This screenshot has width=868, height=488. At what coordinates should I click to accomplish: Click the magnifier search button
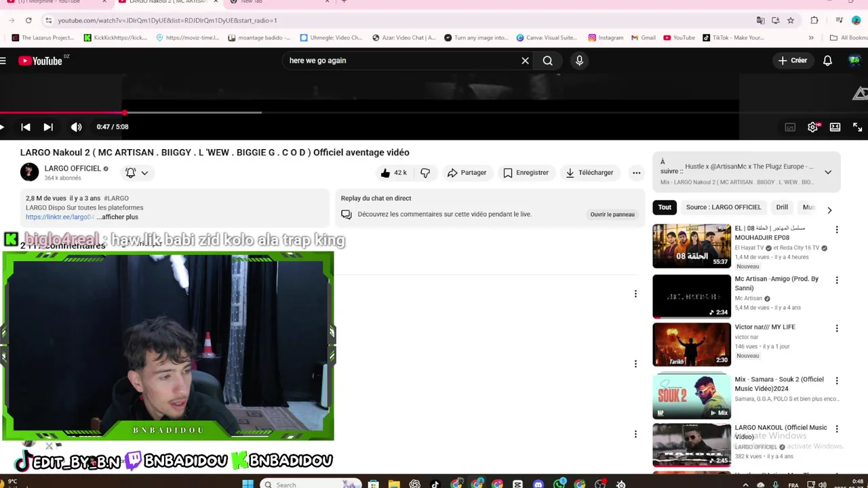pyautogui.click(x=547, y=61)
